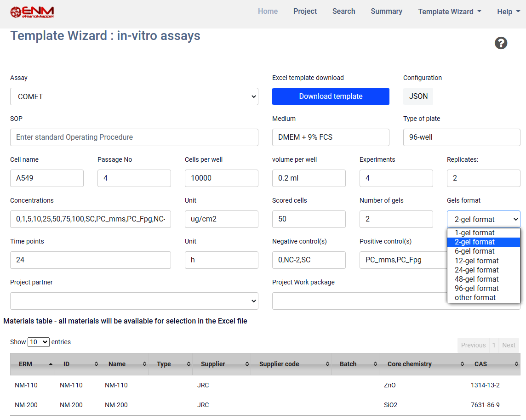Click NM-200 in ERM column
Image resolution: width=526 pixels, height=420 pixels.
click(26, 405)
